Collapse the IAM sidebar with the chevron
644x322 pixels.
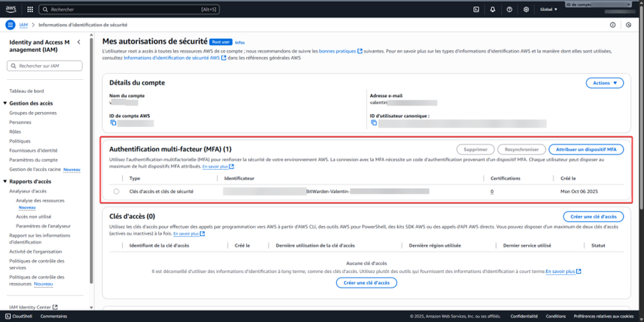click(x=79, y=42)
